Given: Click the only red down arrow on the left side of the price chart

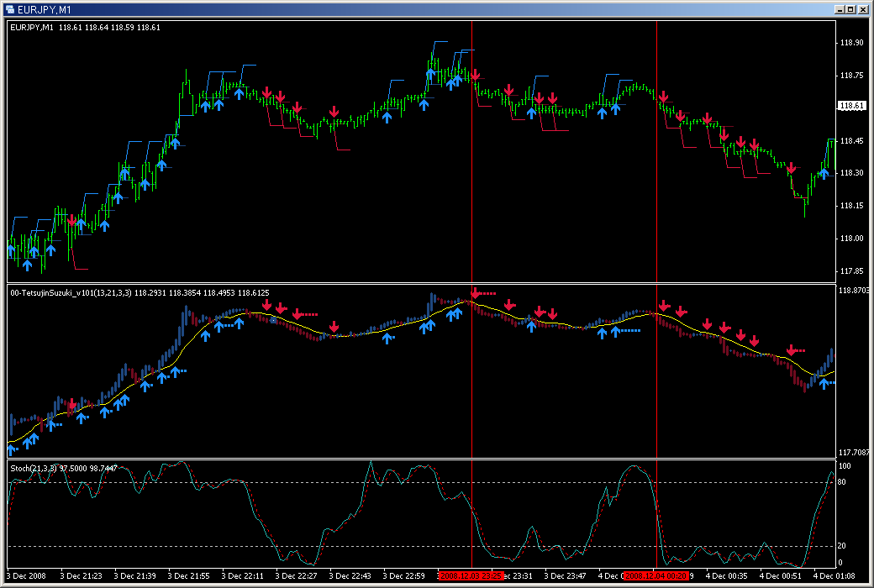Looking at the screenshot, I should click(x=72, y=221).
